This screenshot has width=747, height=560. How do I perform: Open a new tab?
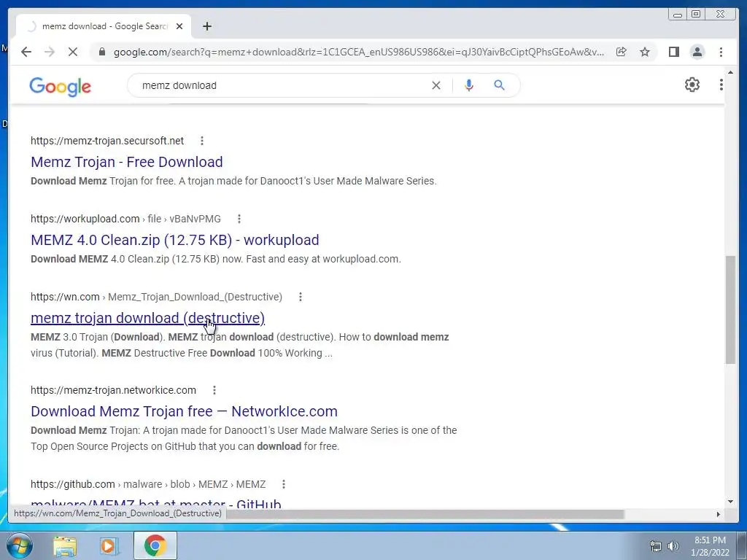coord(206,26)
